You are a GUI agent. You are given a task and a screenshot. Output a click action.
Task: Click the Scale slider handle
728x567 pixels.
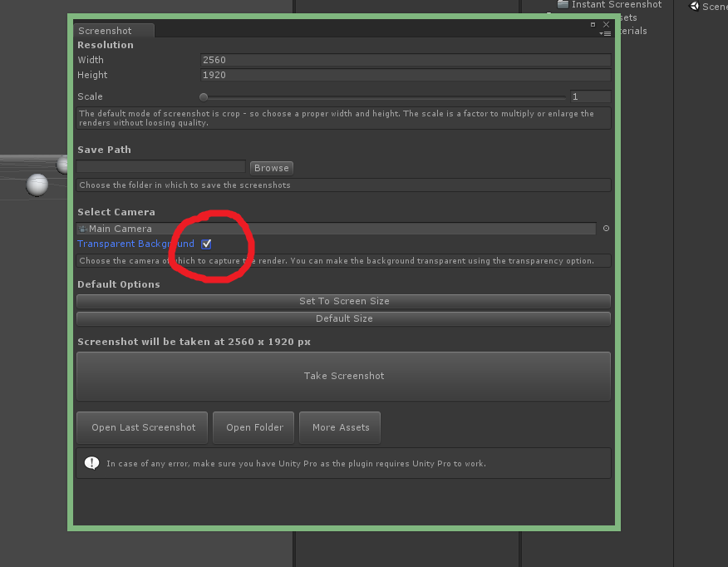pos(204,96)
